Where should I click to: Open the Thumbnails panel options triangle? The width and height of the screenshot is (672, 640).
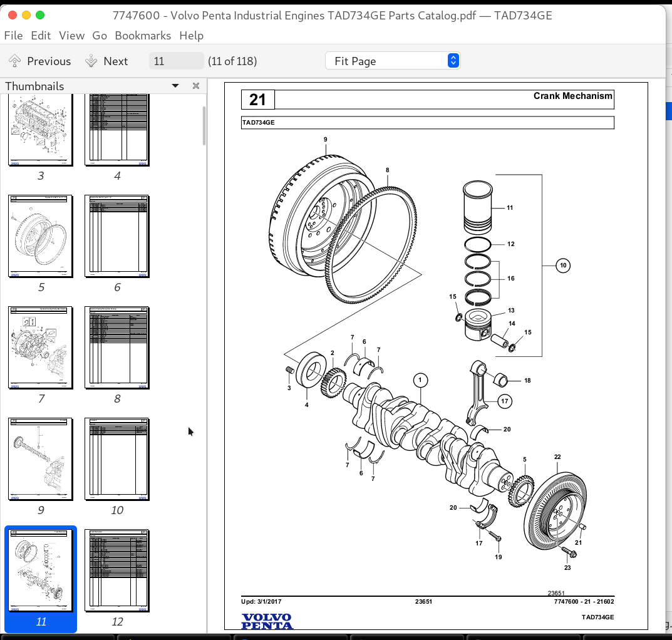[x=175, y=86]
